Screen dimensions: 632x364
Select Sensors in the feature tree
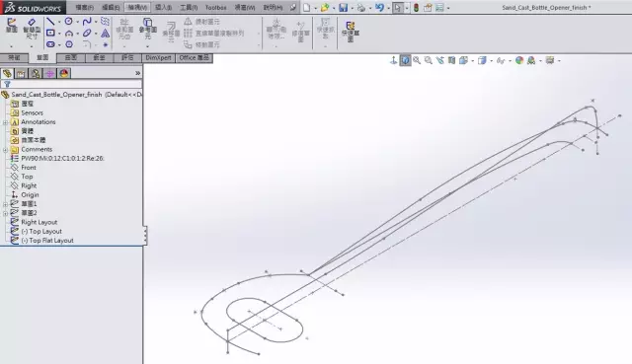coord(32,112)
